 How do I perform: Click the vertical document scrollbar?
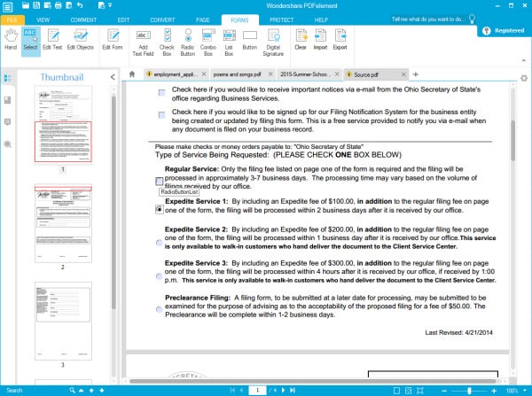click(512, 140)
